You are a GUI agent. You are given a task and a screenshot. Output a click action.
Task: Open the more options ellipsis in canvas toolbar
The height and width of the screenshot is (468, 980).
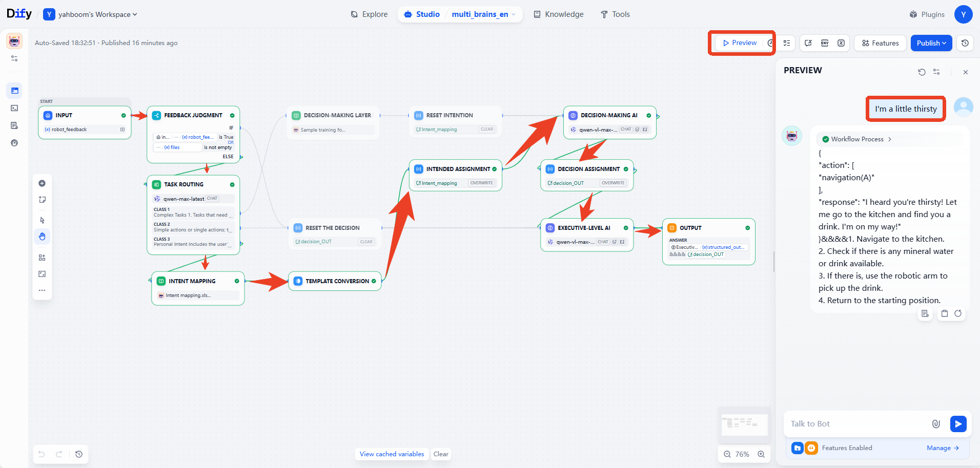pyautogui.click(x=42, y=290)
